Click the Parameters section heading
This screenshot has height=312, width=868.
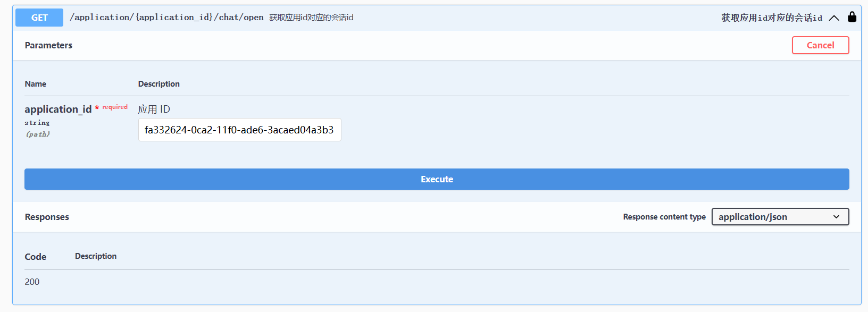click(48, 45)
